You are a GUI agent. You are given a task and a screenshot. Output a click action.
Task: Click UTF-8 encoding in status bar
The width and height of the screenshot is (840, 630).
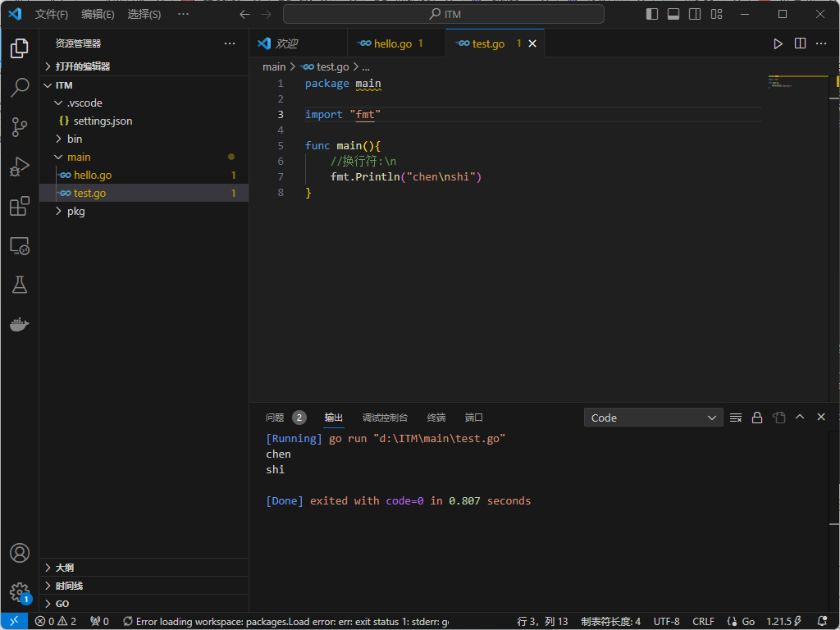pyautogui.click(x=666, y=622)
